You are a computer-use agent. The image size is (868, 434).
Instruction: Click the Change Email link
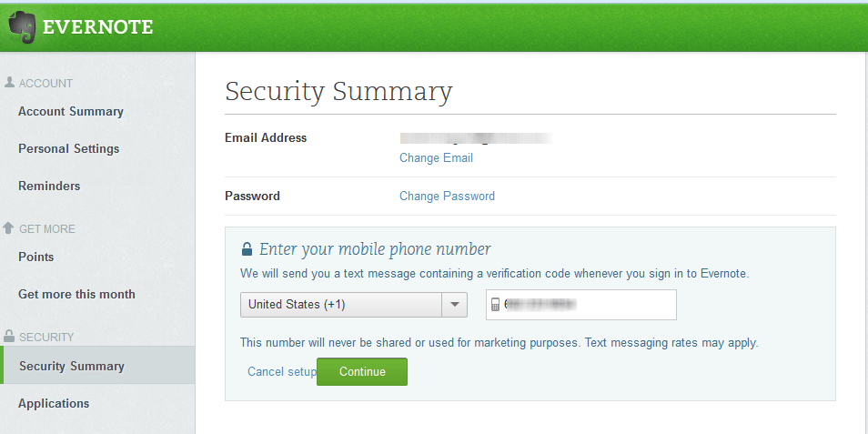[x=436, y=157]
